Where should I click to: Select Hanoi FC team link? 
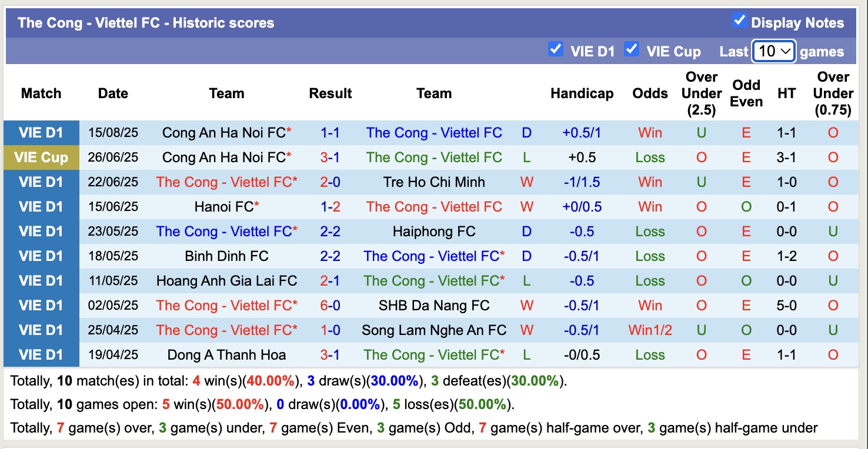pyautogui.click(x=224, y=207)
